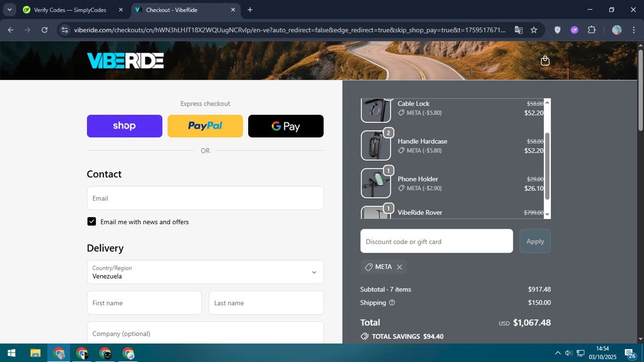Viewport: 644px width, 362px height.
Task: Click the first Chrome taskbar icon
Action: point(59,353)
